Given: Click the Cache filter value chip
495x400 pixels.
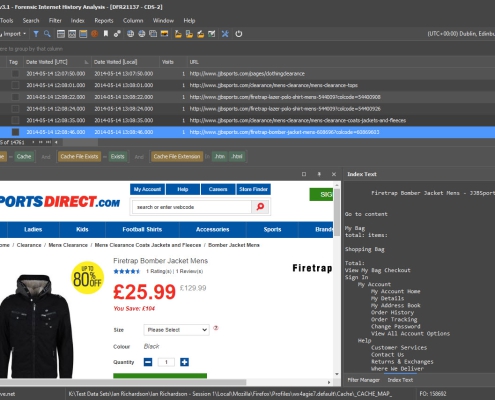Looking at the screenshot, I should click(x=24, y=156).
